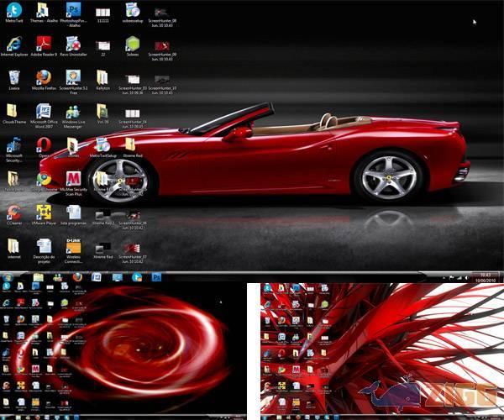Launch CCleaner desktop shortcut
This screenshot has height=420, width=504.
coord(13,213)
